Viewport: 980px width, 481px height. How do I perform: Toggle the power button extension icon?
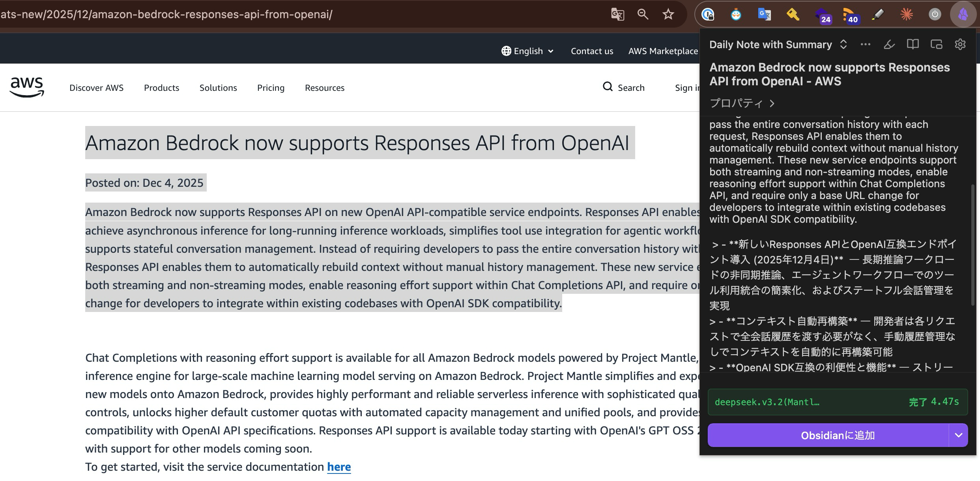pyautogui.click(x=934, y=14)
